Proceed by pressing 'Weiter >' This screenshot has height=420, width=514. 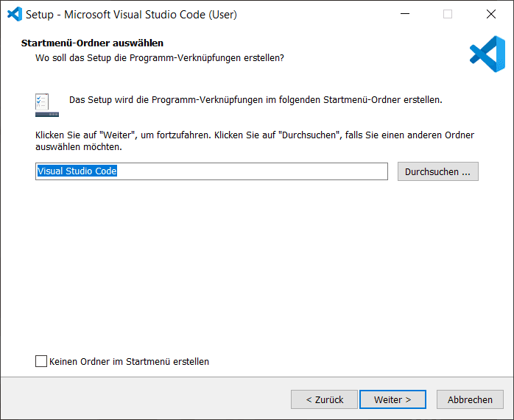[x=392, y=399]
